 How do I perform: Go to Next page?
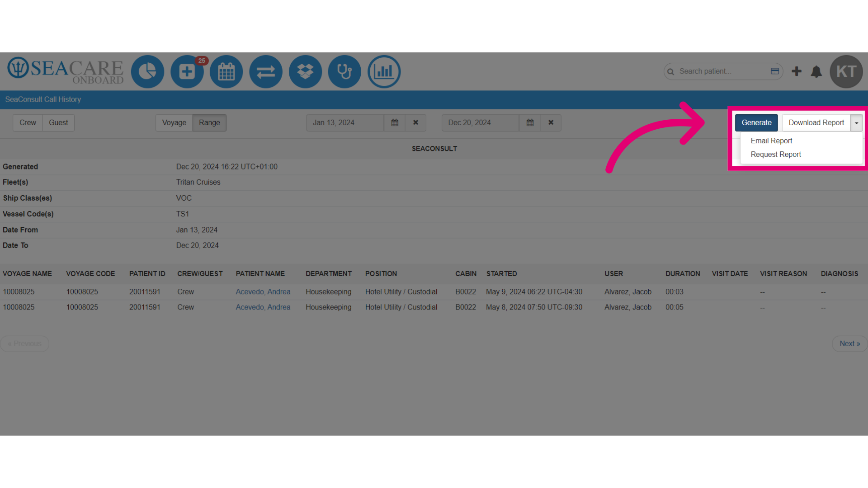849,343
